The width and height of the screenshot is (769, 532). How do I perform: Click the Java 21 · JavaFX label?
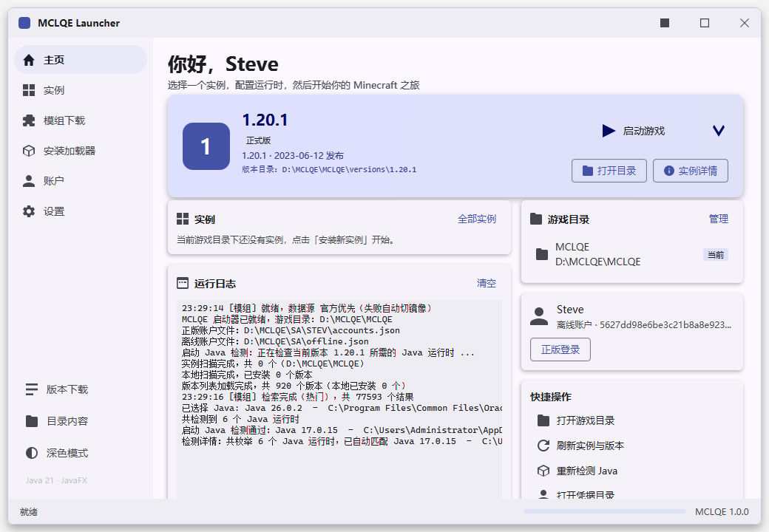click(x=56, y=480)
